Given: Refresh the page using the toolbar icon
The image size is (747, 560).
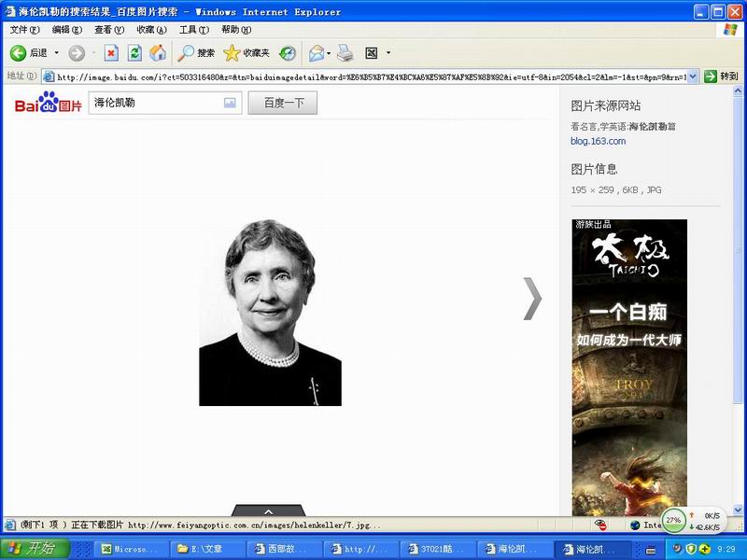Looking at the screenshot, I should click(x=134, y=53).
